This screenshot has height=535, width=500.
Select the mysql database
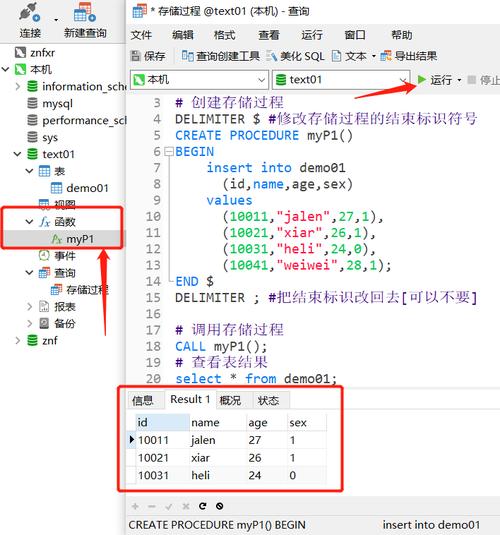tap(50, 103)
